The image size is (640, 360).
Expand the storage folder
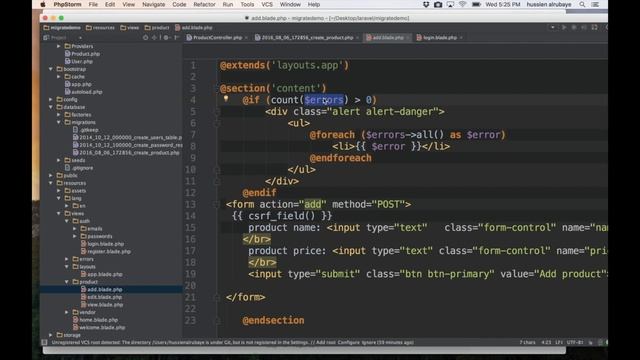tap(51, 335)
